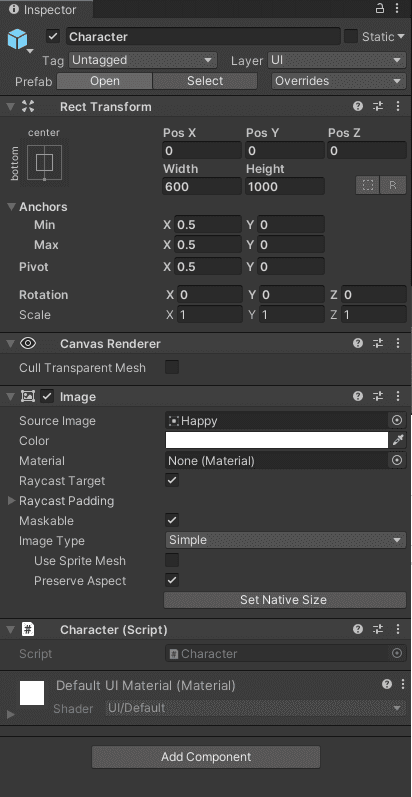
Task: Open the anchor presets box in Rect Transform
Action: pyautogui.click(x=44, y=163)
